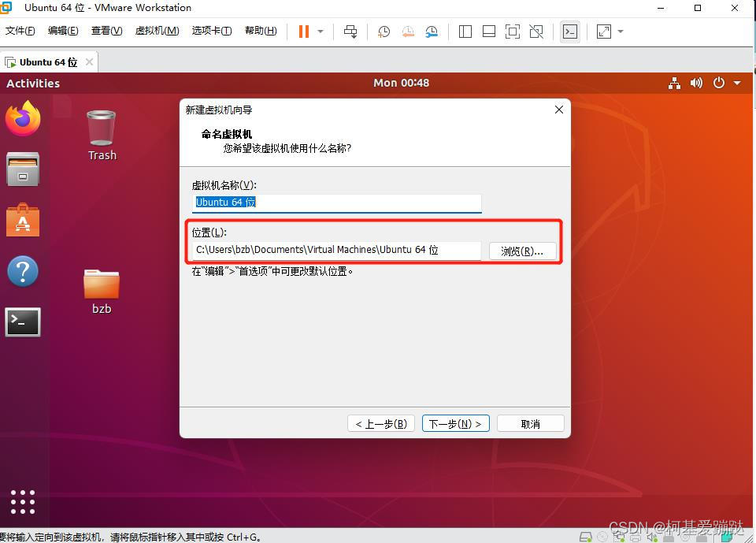Click 下一步(N) to continue the wizard
Screen dimensions: 756x543
(x=455, y=423)
